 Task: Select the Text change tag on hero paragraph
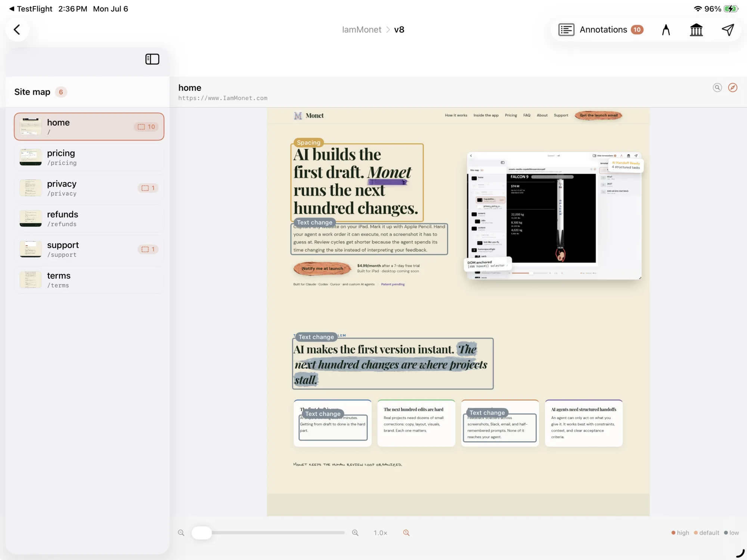pos(314,223)
